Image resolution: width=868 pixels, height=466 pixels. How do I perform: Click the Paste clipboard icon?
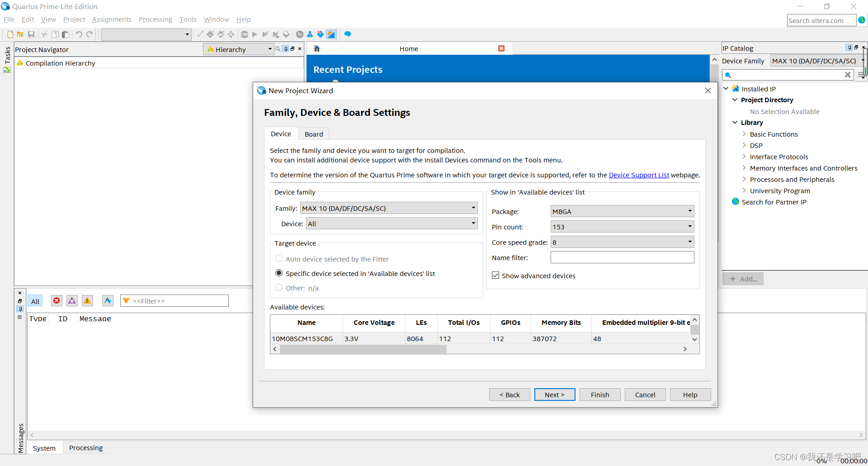click(66, 34)
